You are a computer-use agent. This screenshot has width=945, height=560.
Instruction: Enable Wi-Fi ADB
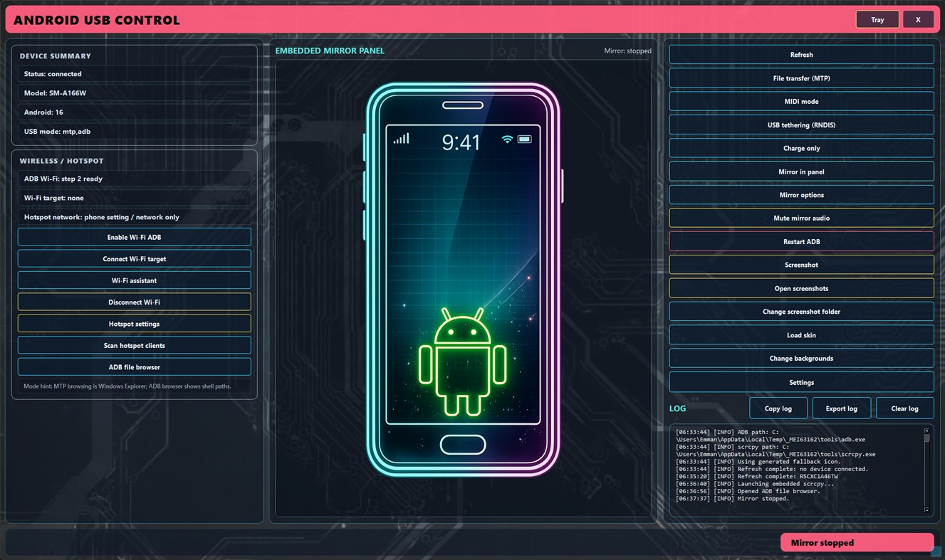coord(134,237)
